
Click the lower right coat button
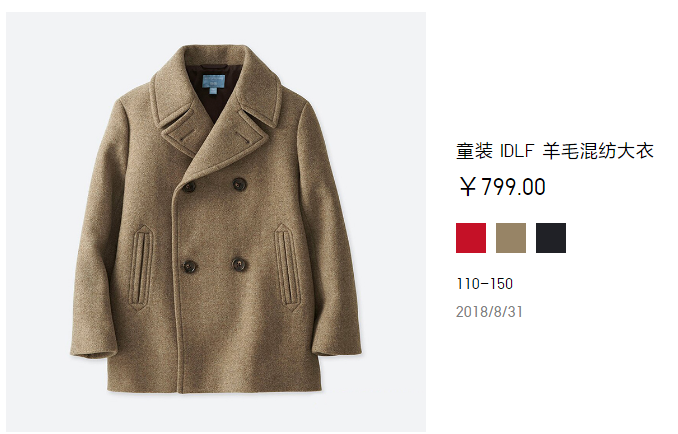pyautogui.click(x=240, y=264)
